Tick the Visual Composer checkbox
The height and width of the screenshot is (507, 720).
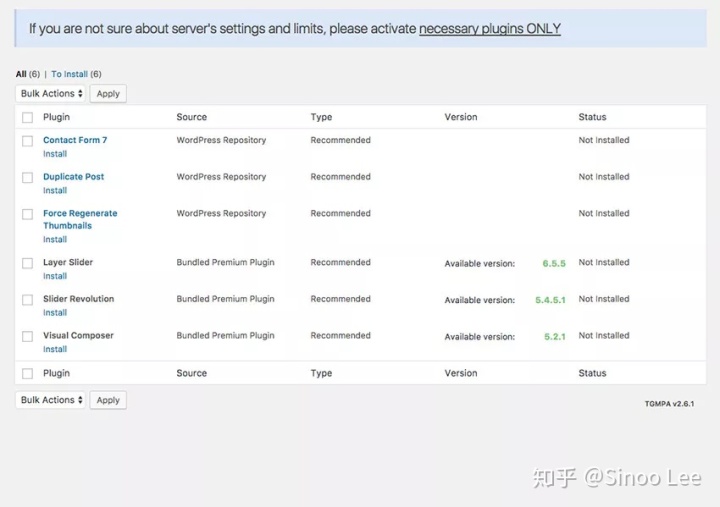pos(28,337)
